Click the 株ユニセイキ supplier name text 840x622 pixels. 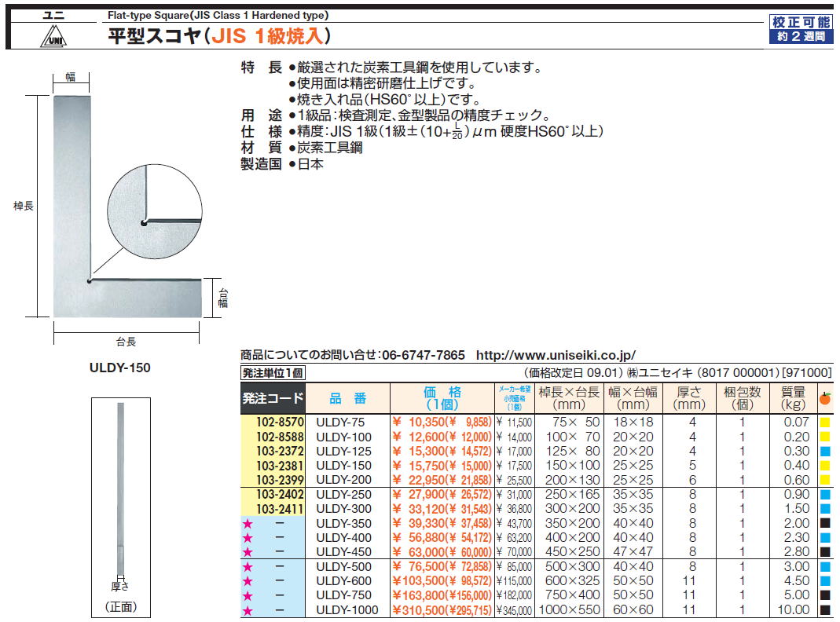coord(659,372)
